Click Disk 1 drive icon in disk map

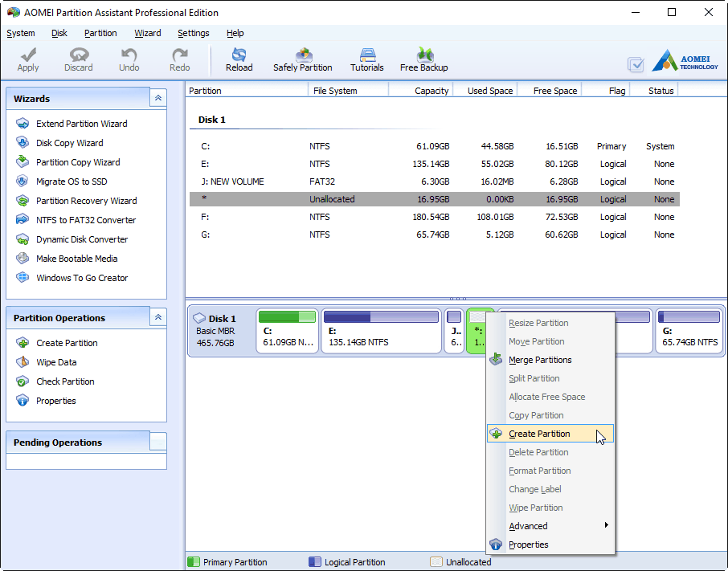[x=199, y=318]
